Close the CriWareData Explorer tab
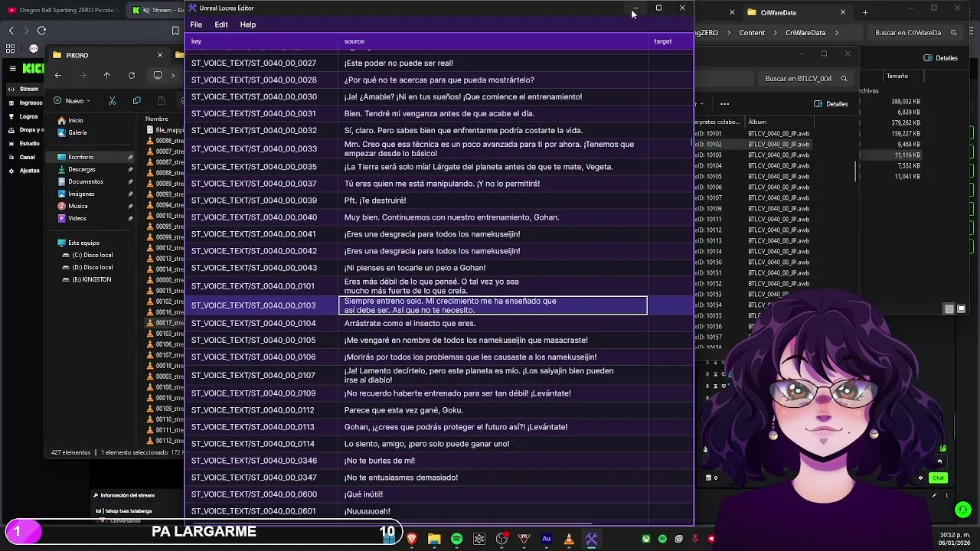Viewport: 980px width, 551px height. pos(843,12)
